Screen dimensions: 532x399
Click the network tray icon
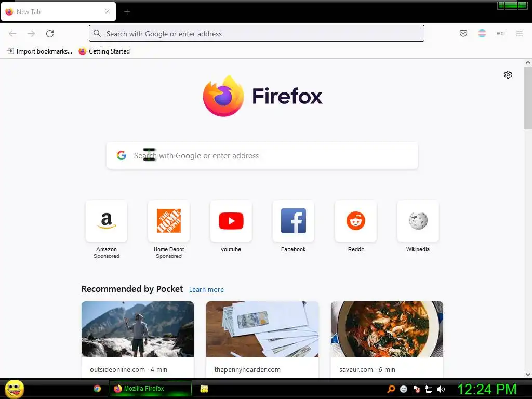429,389
